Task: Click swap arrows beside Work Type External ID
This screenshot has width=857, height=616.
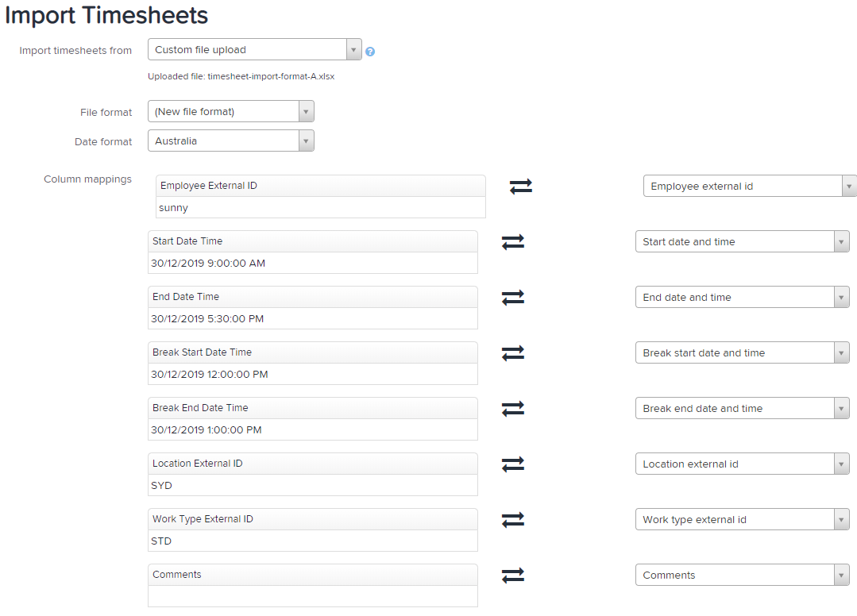Action: (512, 520)
